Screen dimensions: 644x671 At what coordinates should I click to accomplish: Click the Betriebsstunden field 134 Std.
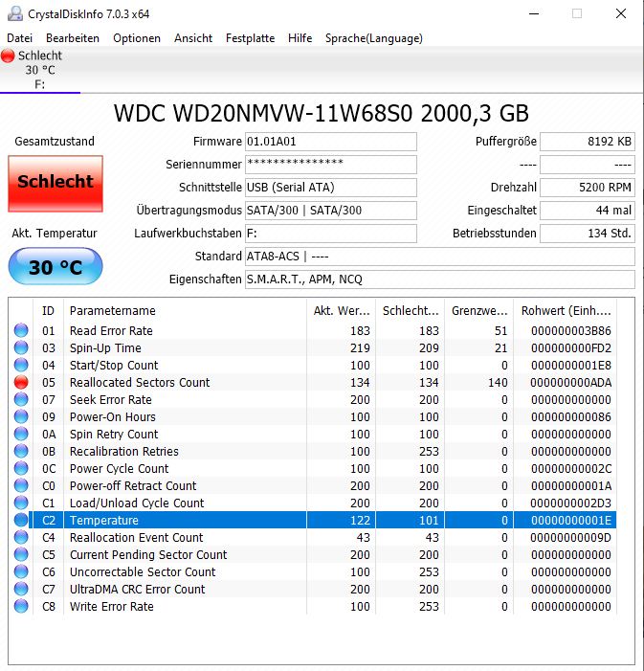[588, 234]
